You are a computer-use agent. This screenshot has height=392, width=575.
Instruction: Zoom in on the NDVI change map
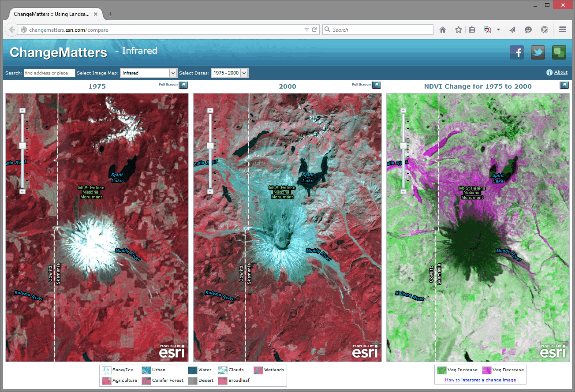[403, 111]
